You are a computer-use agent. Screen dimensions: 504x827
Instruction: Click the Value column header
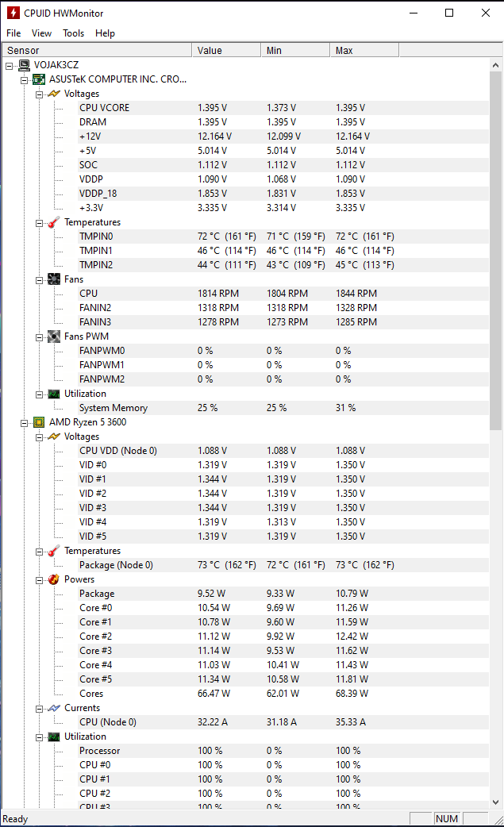pyautogui.click(x=226, y=51)
